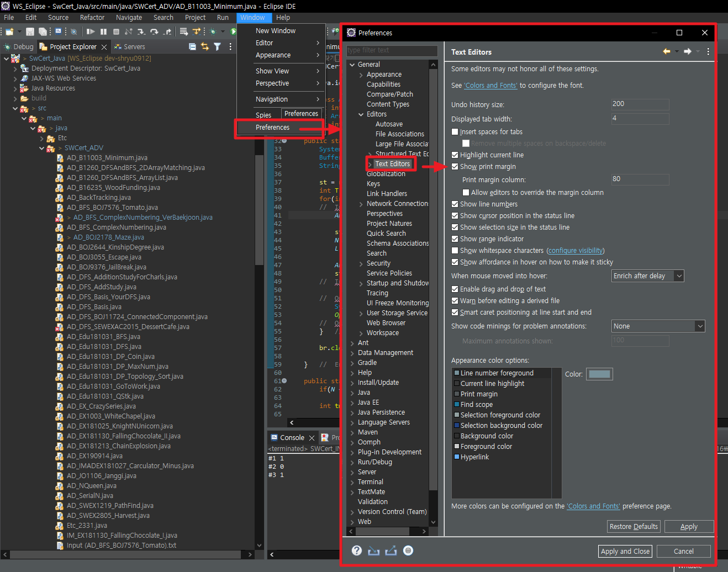Click the appearance Color swatch button
The image size is (728, 572).
[x=599, y=374]
